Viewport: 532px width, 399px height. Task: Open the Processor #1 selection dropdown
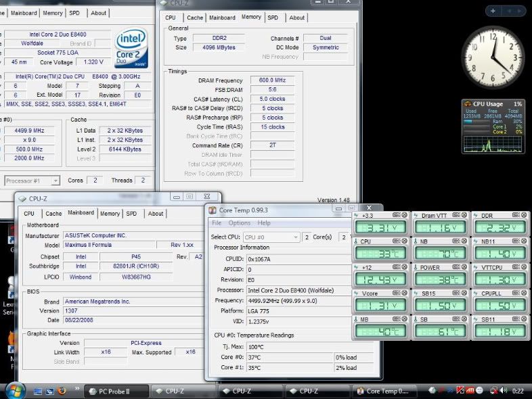(32, 181)
